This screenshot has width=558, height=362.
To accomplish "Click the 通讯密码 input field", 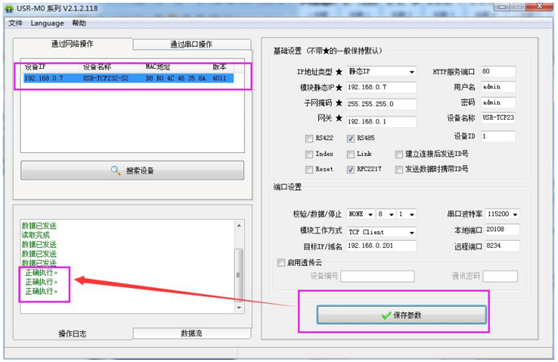I will (x=500, y=276).
